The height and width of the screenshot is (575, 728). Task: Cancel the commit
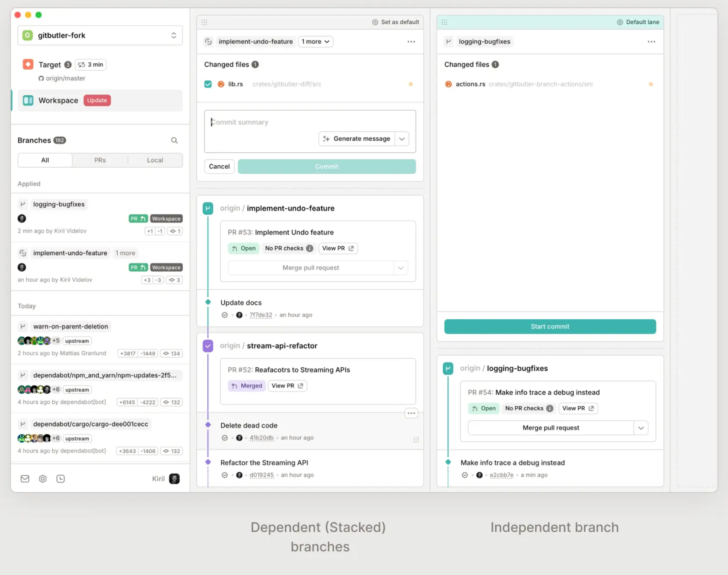(x=219, y=166)
